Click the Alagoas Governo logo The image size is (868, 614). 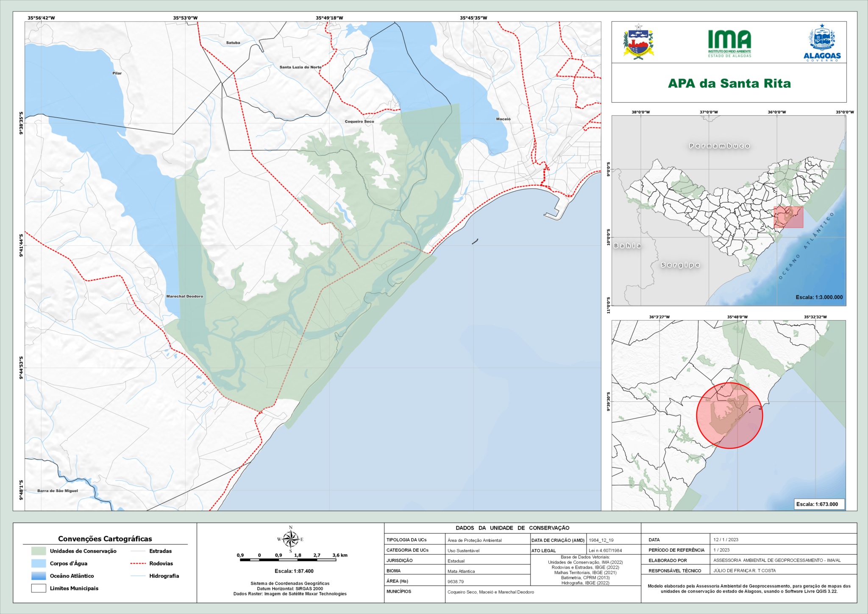[x=822, y=43]
